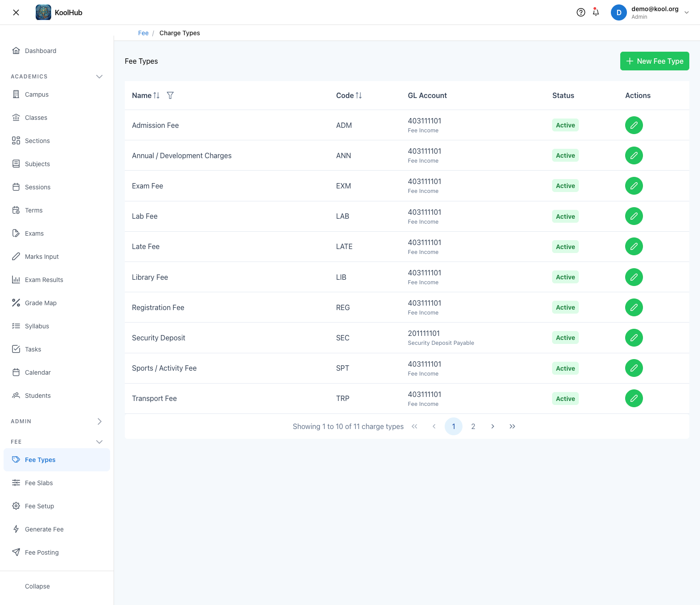The image size is (700, 605).
Task: Go to Tasks in the sidebar
Action: [x=57, y=349]
